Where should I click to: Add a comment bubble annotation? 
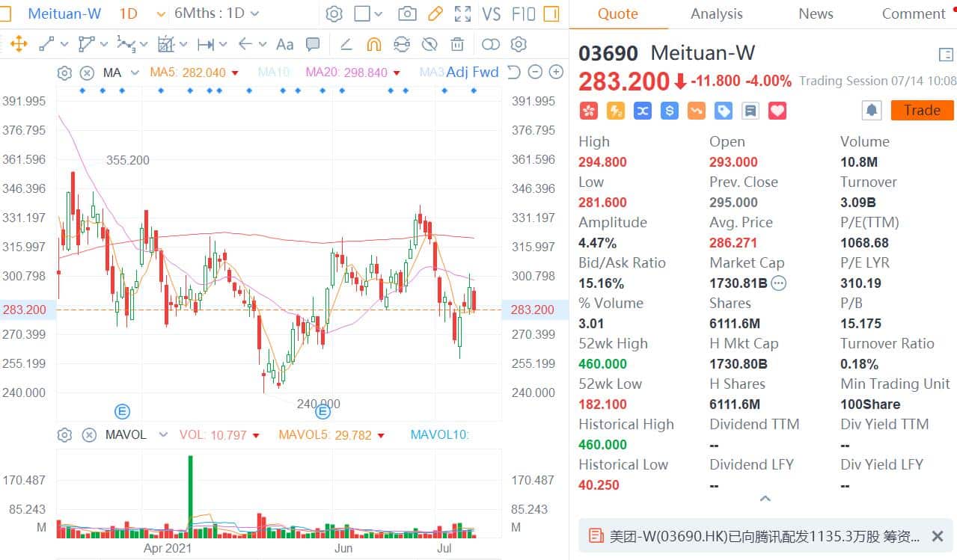pyautogui.click(x=313, y=44)
